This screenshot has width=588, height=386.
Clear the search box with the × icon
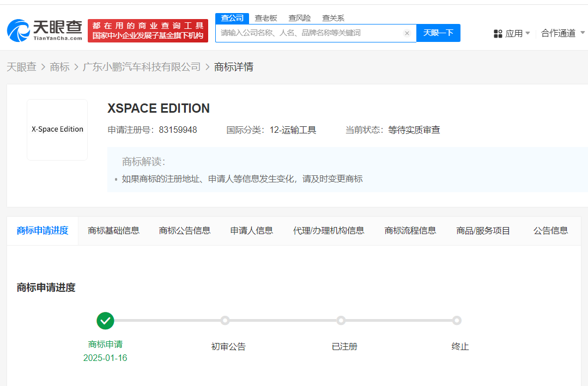click(407, 33)
